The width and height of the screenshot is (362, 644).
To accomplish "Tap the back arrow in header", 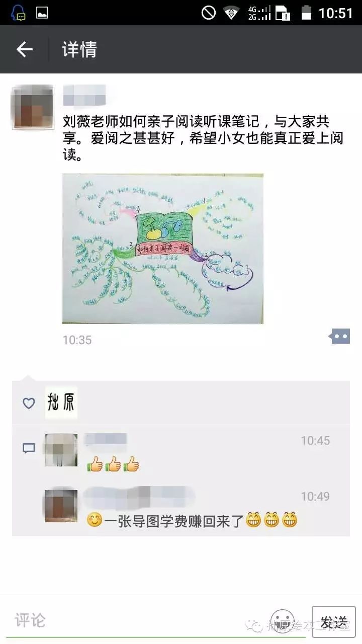I will pos(24,49).
